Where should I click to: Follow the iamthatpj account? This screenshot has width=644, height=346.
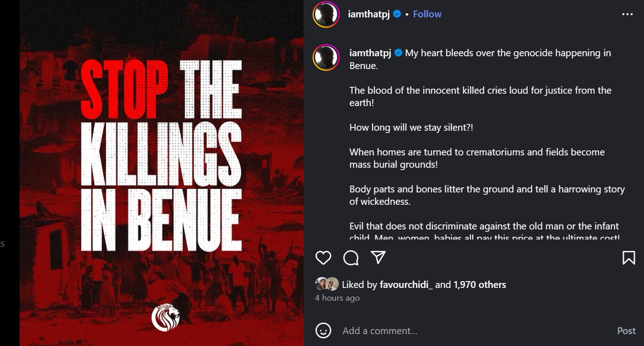[x=427, y=14]
